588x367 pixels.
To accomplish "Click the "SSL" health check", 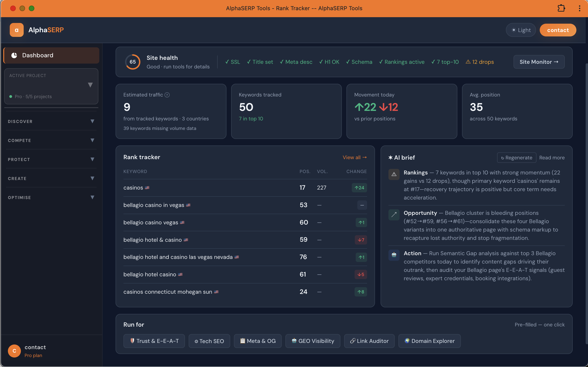I will point(232,62).
